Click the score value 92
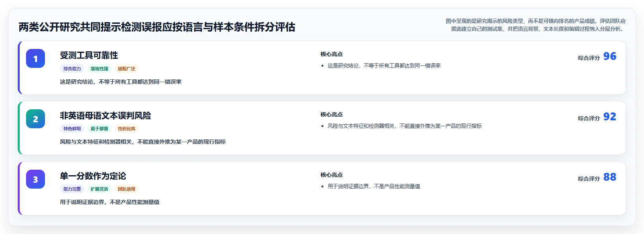This screenshot has height=234, width=644. (610, 117)
